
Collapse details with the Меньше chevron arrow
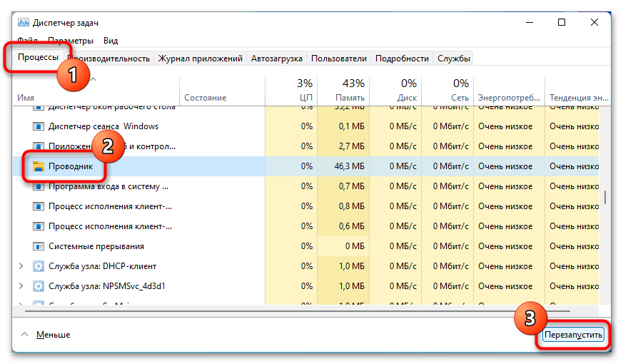pyautogui.click(x=25, y=335)
